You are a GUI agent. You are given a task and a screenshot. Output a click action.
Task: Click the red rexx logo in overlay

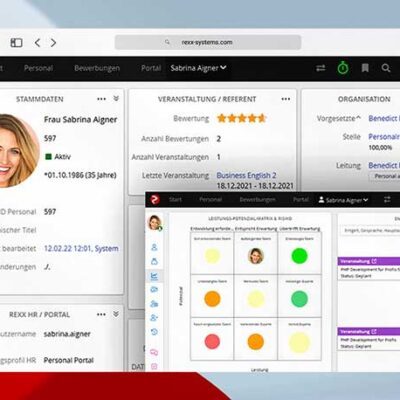coord(155,200)
